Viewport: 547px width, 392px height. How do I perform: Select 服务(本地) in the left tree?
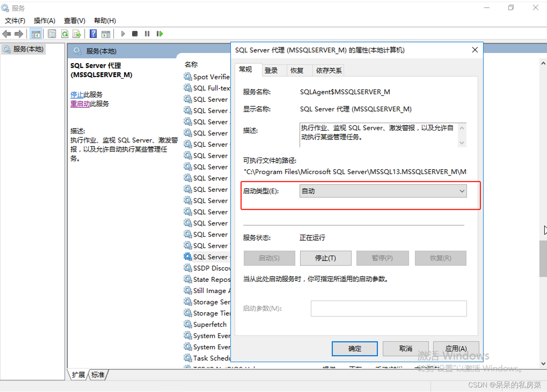[x=24, y=49]
